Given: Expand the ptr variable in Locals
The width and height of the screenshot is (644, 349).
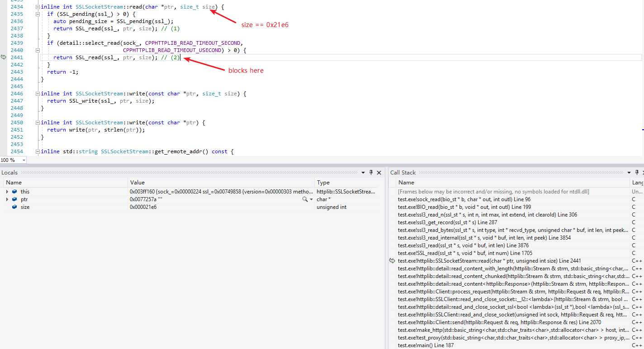Looking at the screenshot, I should point(7,199).
